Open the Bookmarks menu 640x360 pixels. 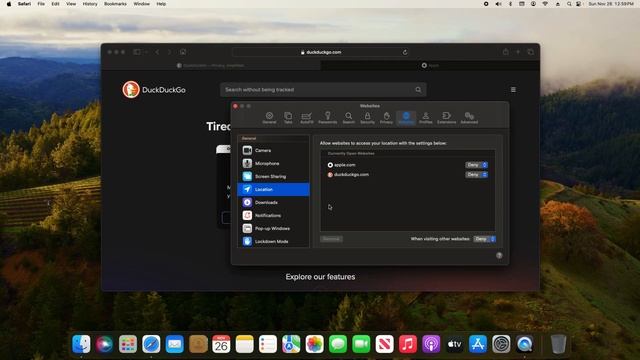[115, 4]
